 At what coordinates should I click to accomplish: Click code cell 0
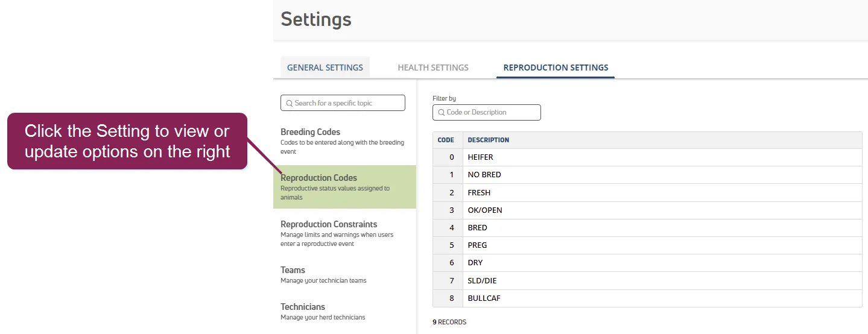click(x=448, y=157)
